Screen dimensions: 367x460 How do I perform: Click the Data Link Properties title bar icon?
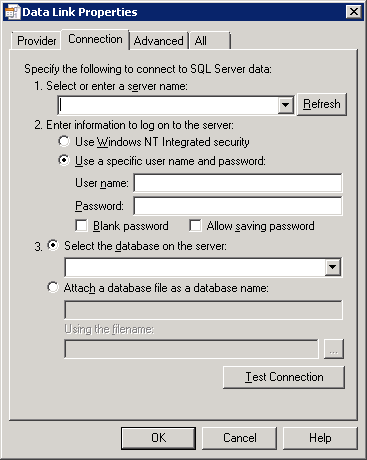[13, 12]
